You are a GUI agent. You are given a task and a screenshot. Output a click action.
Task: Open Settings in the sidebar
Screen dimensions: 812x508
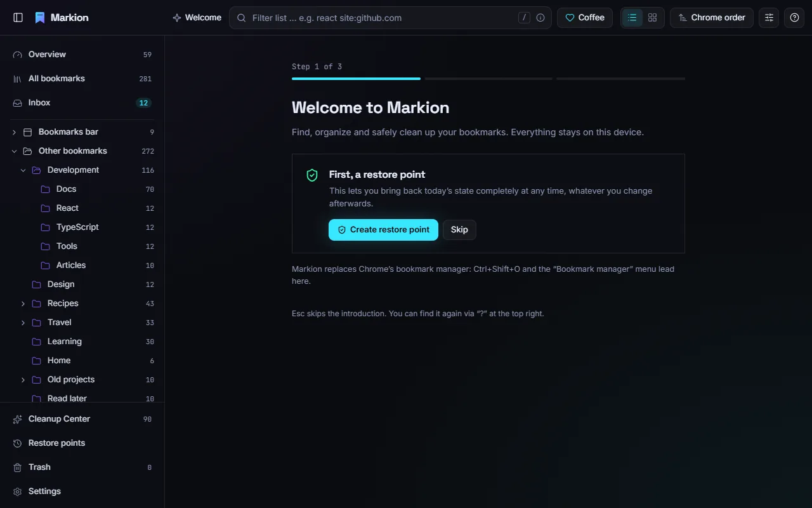click(82, 491)
